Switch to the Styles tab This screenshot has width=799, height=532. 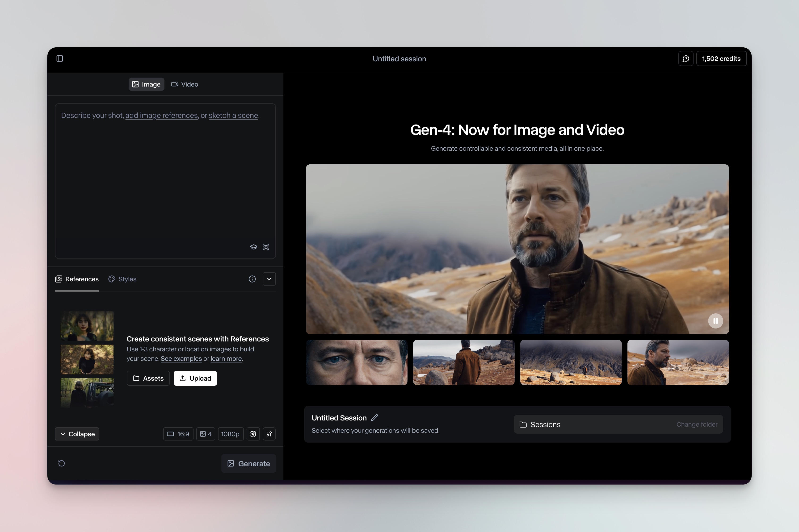coord(122,279)
